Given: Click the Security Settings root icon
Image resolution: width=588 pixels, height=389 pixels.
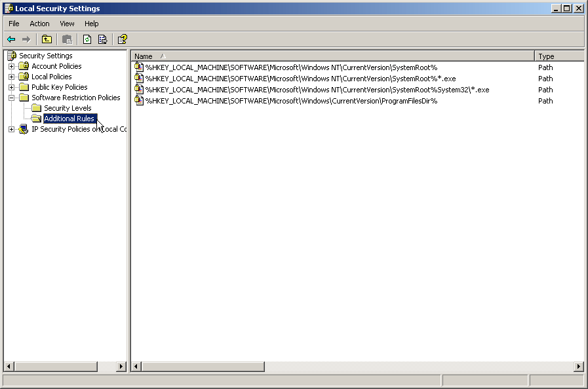Looking at the screenshot, I should pos(12,56).
